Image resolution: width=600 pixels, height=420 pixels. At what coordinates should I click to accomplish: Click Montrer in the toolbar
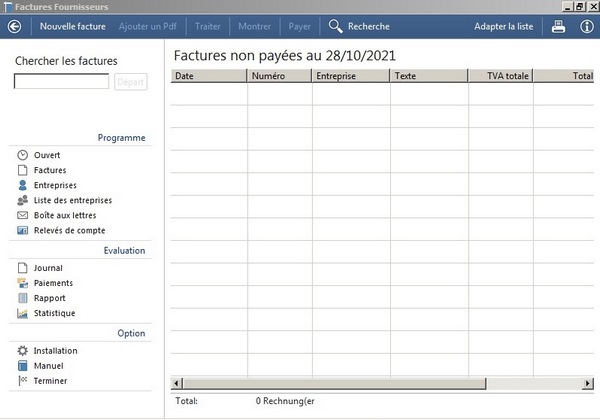pos(254,26)
